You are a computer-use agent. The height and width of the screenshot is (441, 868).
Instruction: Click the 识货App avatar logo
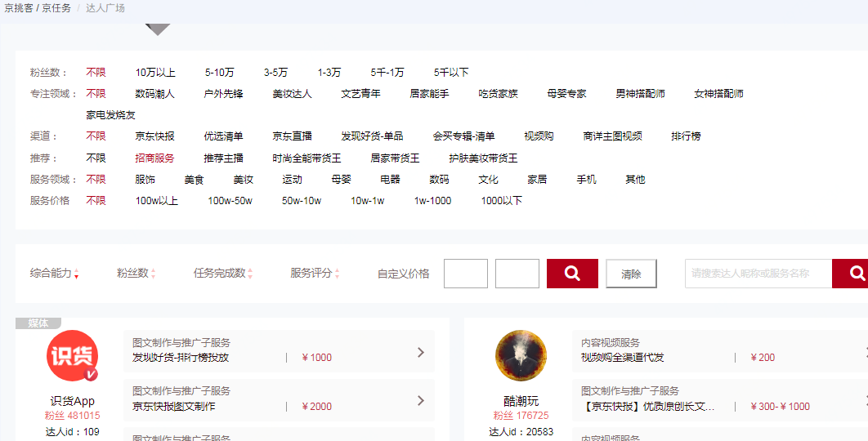point(73,356)
